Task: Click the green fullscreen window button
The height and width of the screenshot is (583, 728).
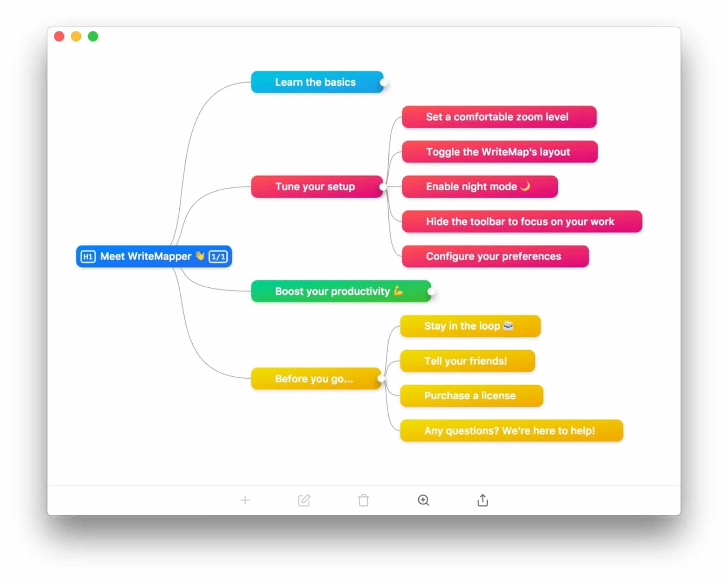Action: click(93, 36)
